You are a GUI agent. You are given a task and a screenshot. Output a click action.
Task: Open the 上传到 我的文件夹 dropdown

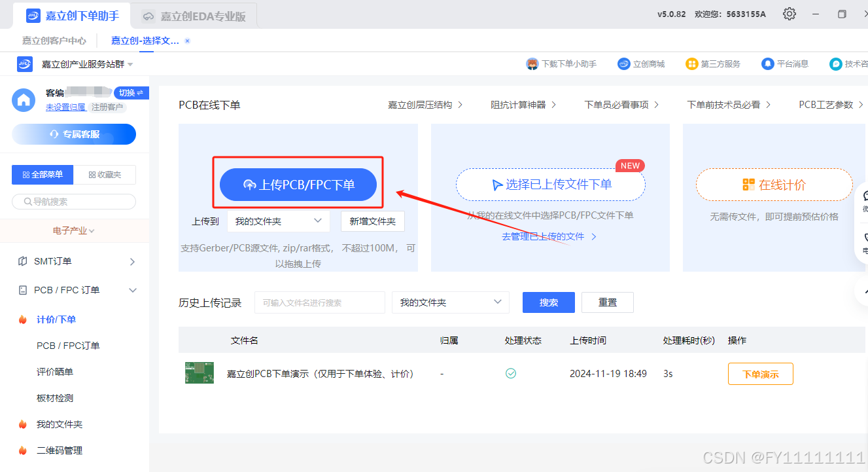pos(279,221)
